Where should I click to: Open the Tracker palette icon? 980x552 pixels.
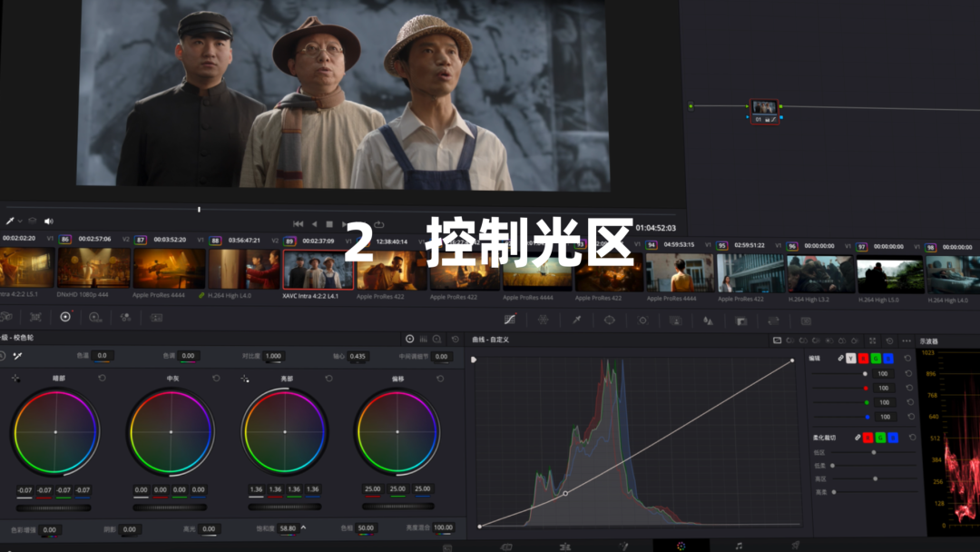coord(642,320)
